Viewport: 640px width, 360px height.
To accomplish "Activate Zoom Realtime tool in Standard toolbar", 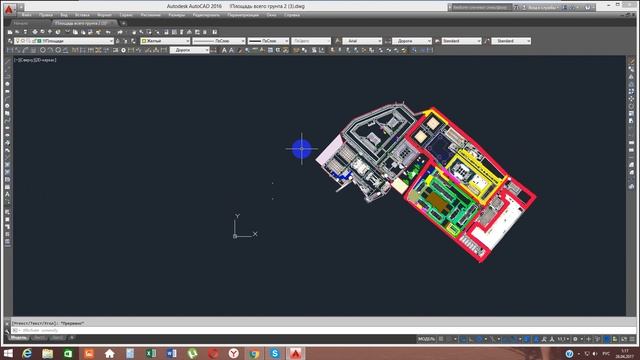I will [x=141, y=32].
